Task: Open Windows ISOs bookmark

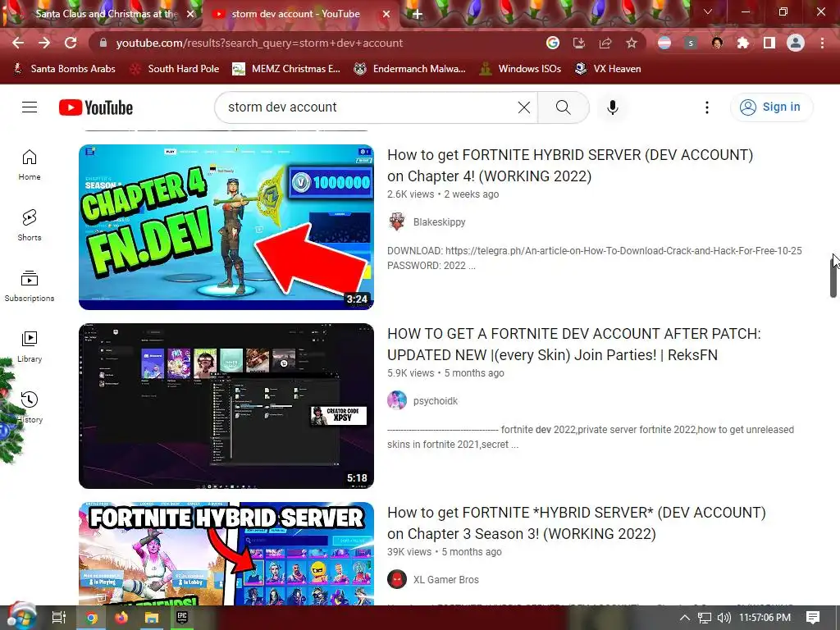Action: tap(519, 69)
